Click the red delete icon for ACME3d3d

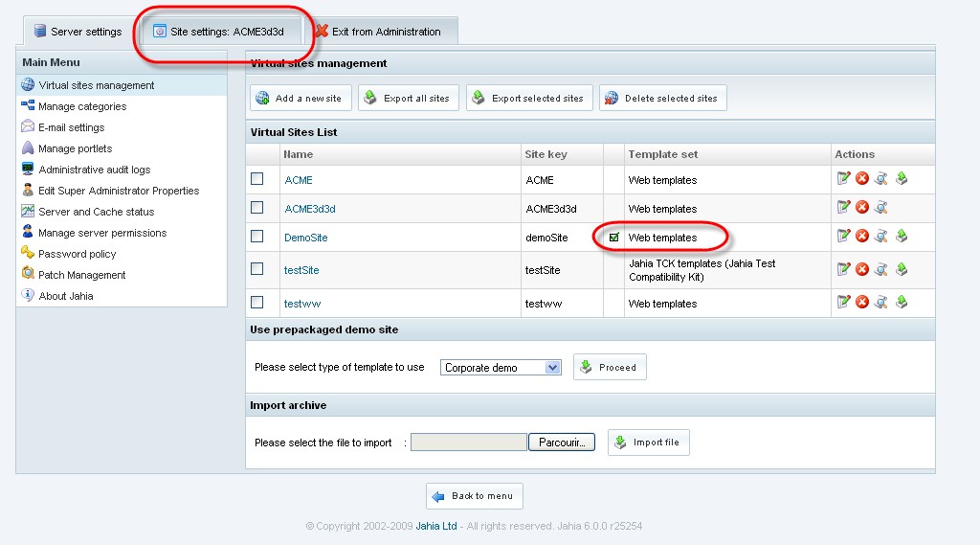[862, 207]
